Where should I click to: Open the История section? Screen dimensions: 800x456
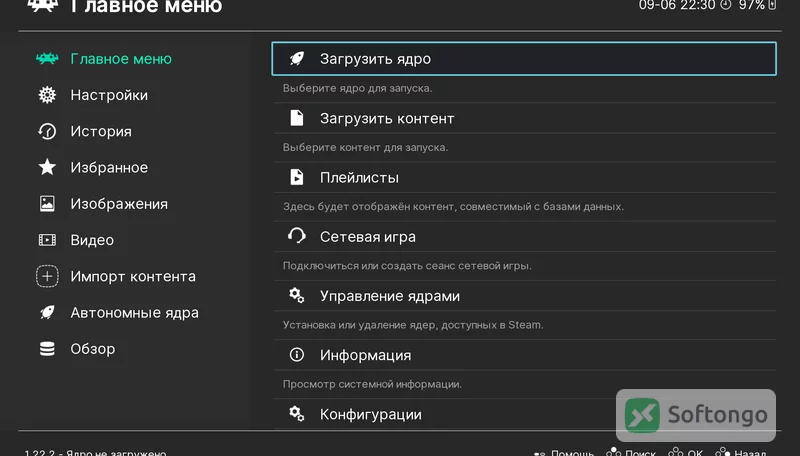(101, 131)
